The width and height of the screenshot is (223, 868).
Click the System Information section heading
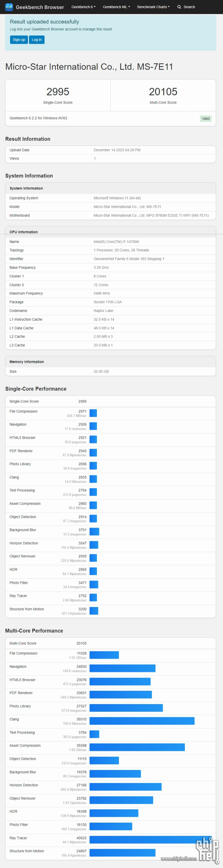[29, 176]
